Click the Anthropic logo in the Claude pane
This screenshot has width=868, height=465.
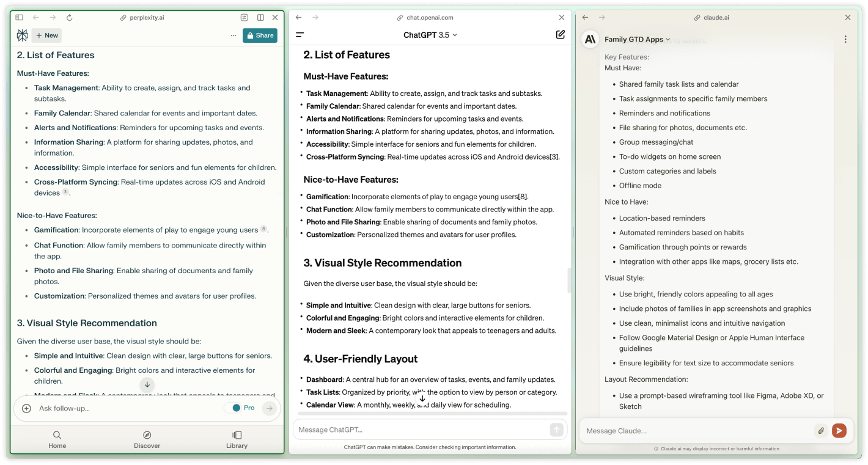pyautogui.click(x=590, y=39)
